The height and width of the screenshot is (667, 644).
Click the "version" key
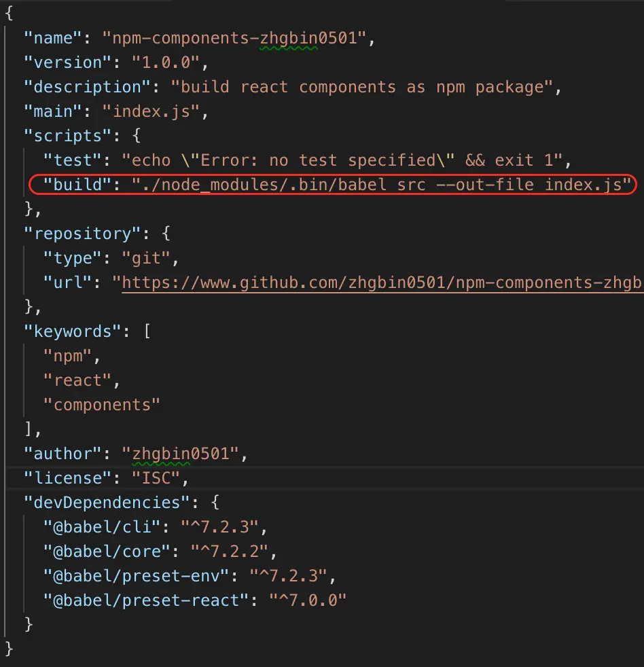(x=67, y=62)
